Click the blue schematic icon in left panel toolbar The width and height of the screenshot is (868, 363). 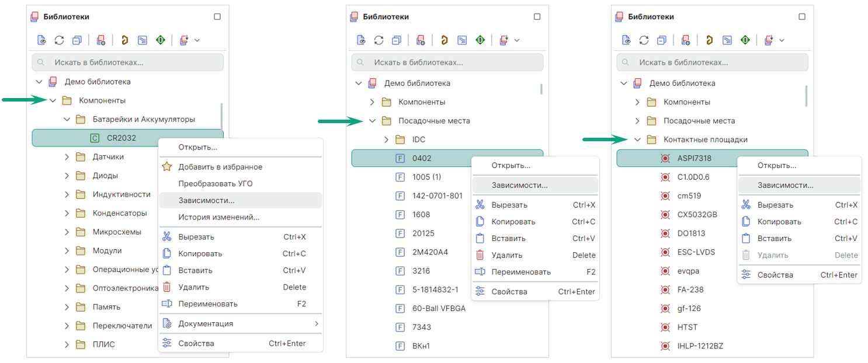pyautogui.click(x=143, y=40)
